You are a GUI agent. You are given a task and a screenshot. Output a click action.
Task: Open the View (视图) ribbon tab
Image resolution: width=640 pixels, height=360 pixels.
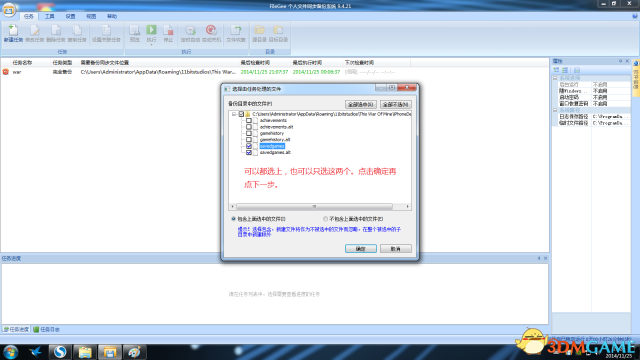point(91,16)
